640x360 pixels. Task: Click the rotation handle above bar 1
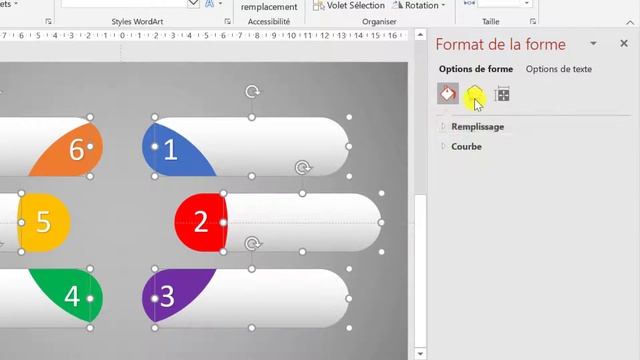coord(252,91)
